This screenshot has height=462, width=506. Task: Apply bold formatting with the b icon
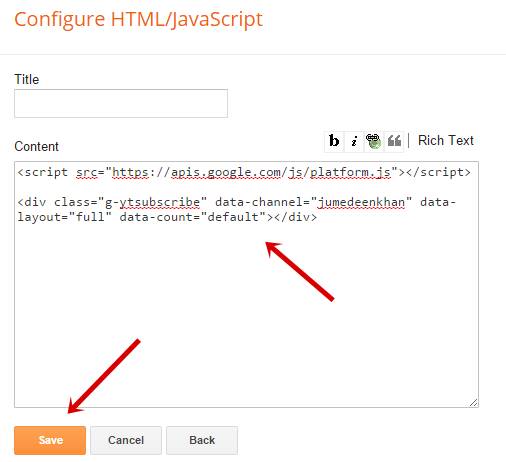point(334,141)
